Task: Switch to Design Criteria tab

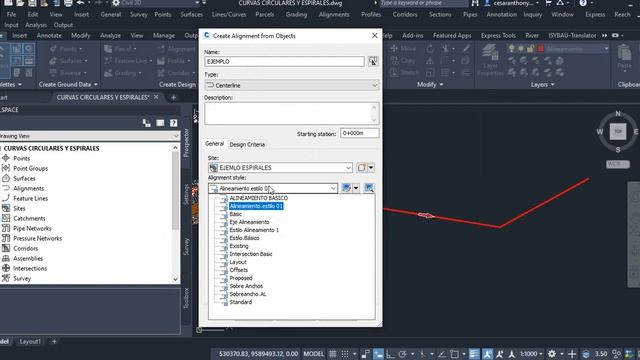Action: point(247,144)
